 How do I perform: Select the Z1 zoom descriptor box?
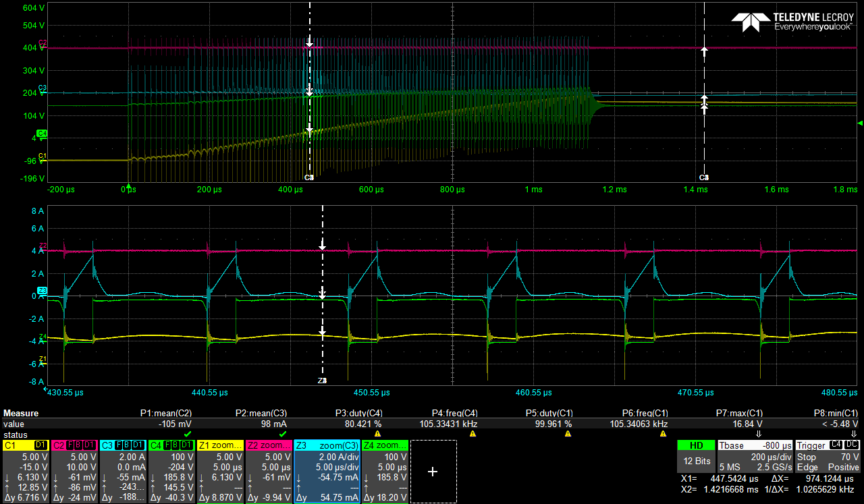coord(220,472)
